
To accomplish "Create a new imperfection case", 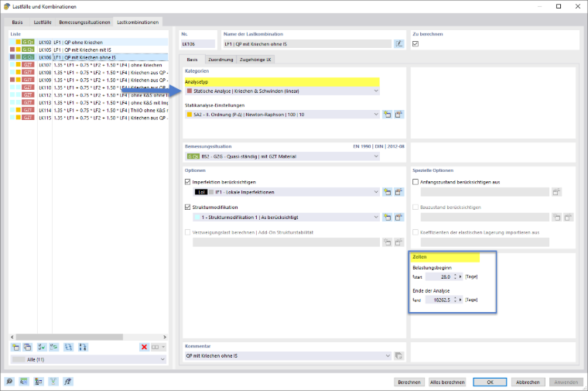I will pyautogui.click(x=387, y=192).
